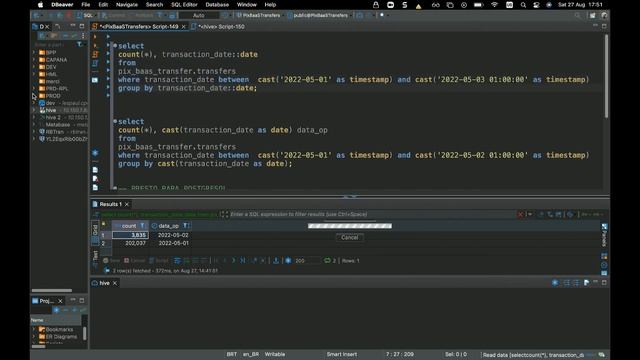Toggle the Panels side button
This screenshot has height=360, width=640.
pyautogui.click(x=604, y=235)
